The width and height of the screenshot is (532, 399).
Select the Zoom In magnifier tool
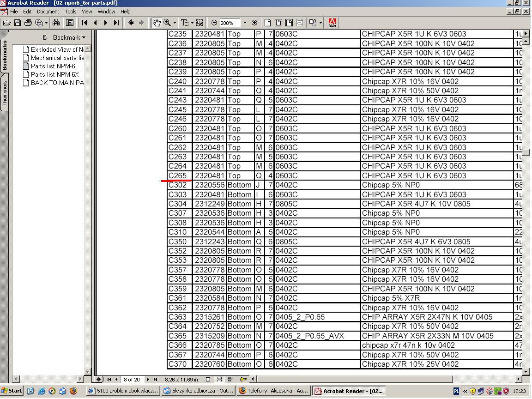pos(167,23)
